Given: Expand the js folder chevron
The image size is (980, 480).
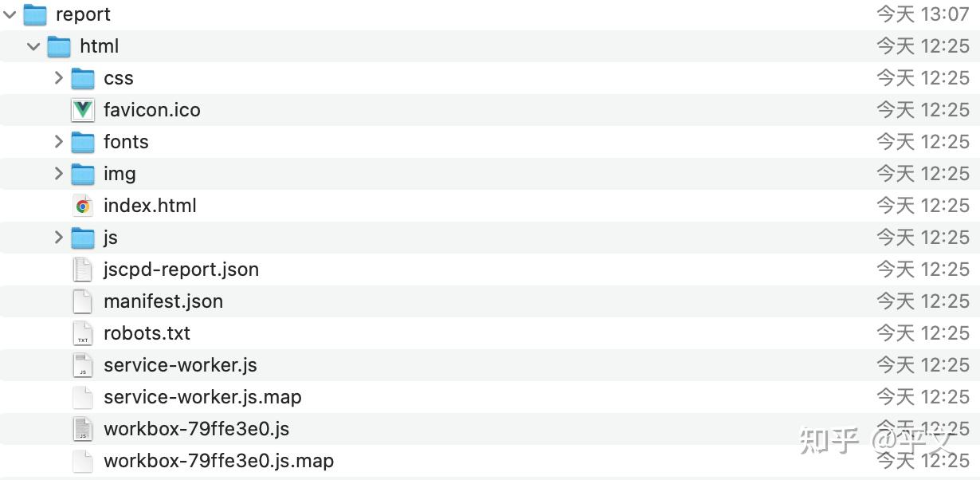Looking at the screenshot, I should pos(58,238).
